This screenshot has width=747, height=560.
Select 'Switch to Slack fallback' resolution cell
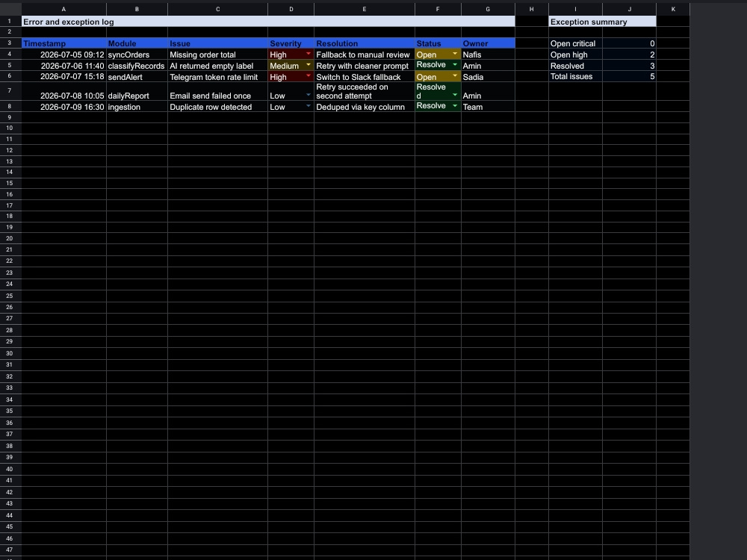click(x=365, y=76)
